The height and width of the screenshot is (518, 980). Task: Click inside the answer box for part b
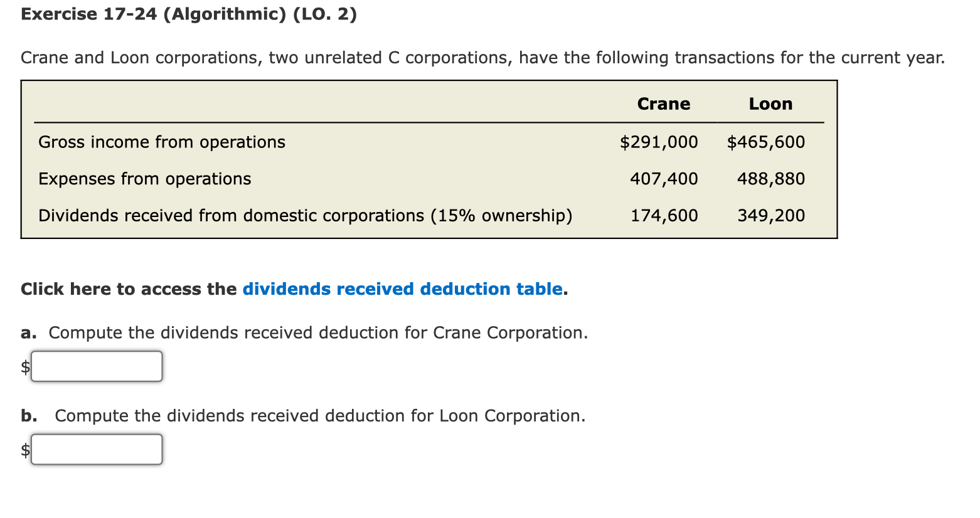point(96,449)
